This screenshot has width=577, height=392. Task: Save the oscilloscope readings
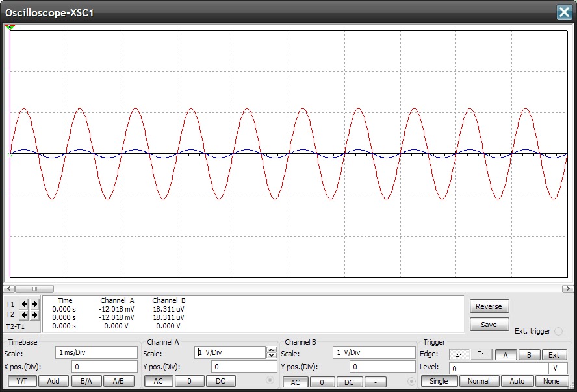tap(489, 324)
